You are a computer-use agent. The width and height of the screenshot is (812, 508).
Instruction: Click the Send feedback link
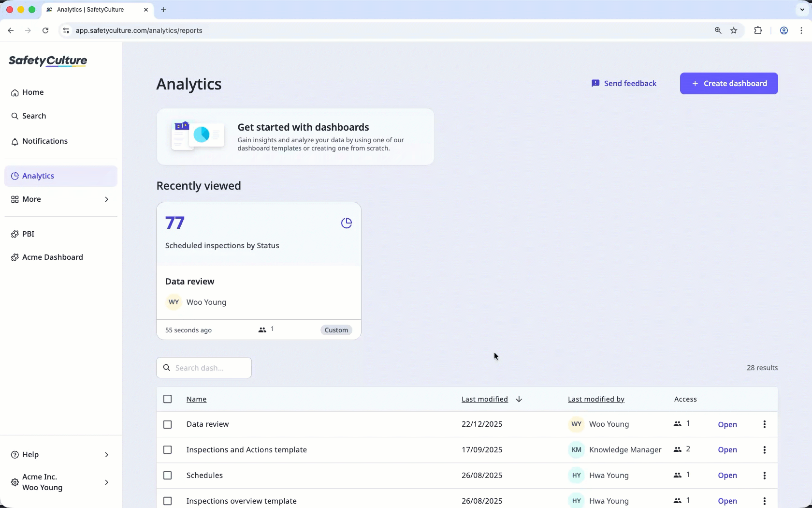pos(624,84)
